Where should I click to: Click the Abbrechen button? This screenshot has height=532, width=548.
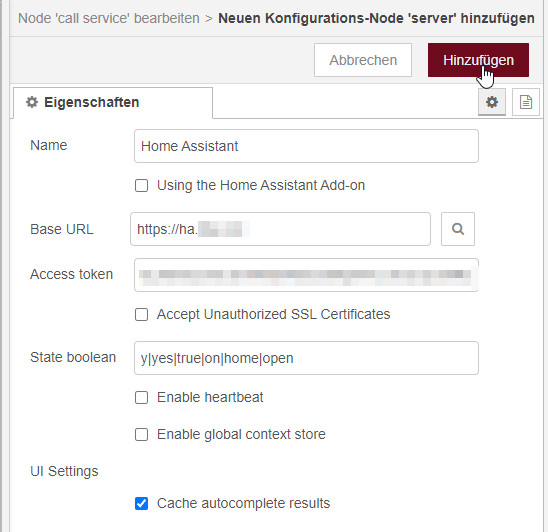[363, 60]
